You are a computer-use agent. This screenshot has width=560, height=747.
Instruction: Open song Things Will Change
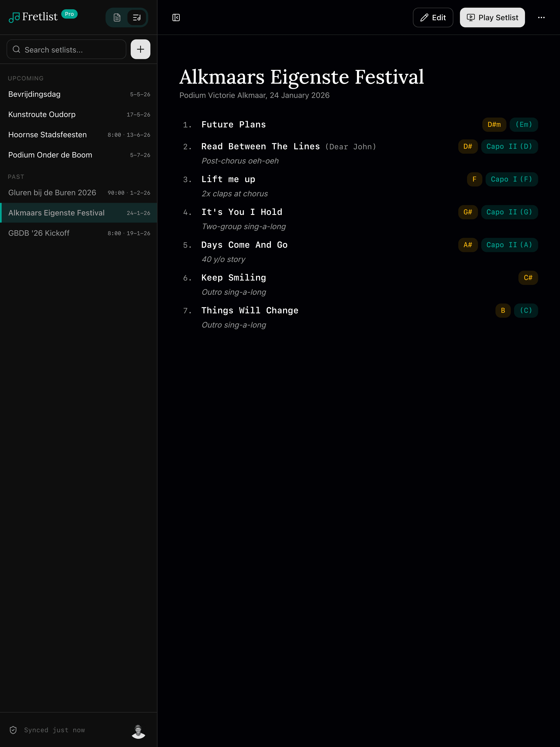(250, 310)
